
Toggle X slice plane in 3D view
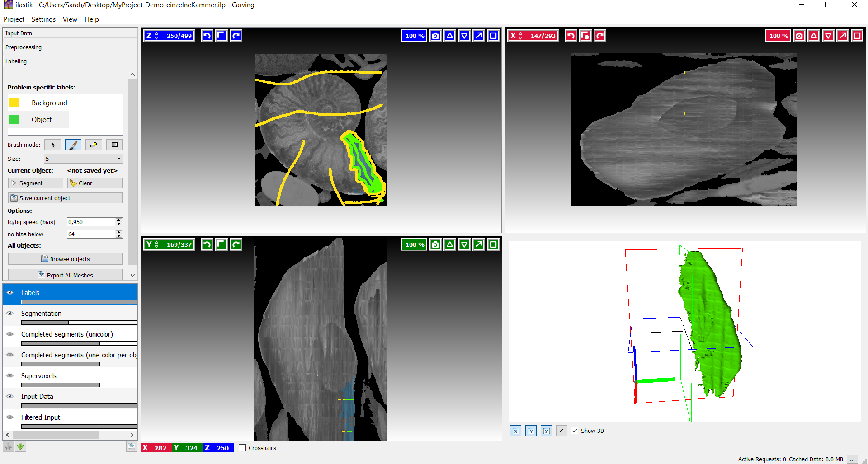coord(516,431)
